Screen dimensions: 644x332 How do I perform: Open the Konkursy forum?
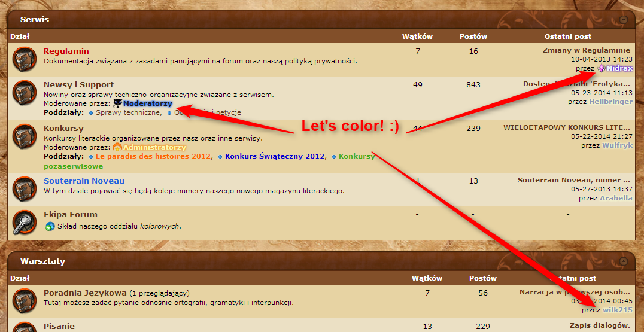coord(63,129)
